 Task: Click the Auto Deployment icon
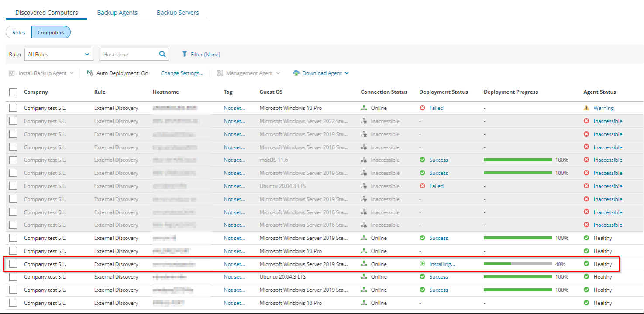click(90, 73)
